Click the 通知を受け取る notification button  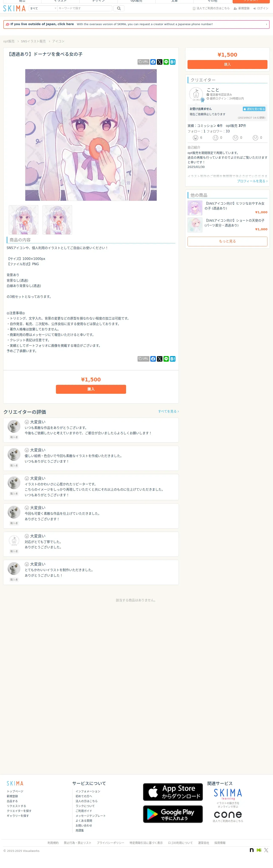tap(254, 109)
